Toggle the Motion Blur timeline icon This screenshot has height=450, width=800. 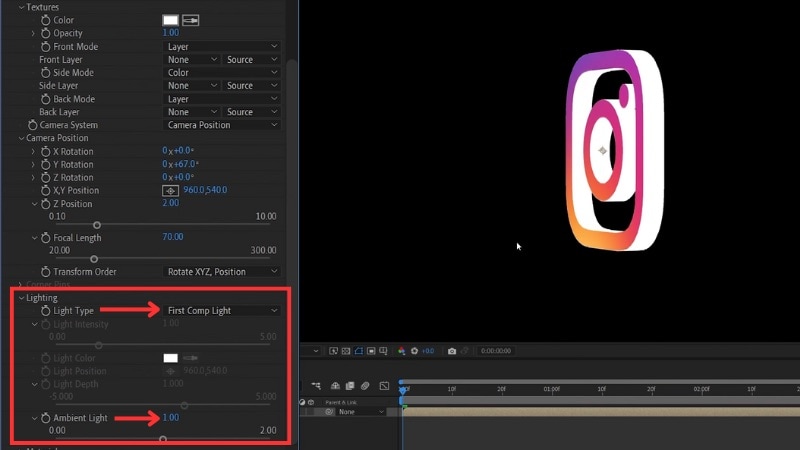[x=365, y=386]
